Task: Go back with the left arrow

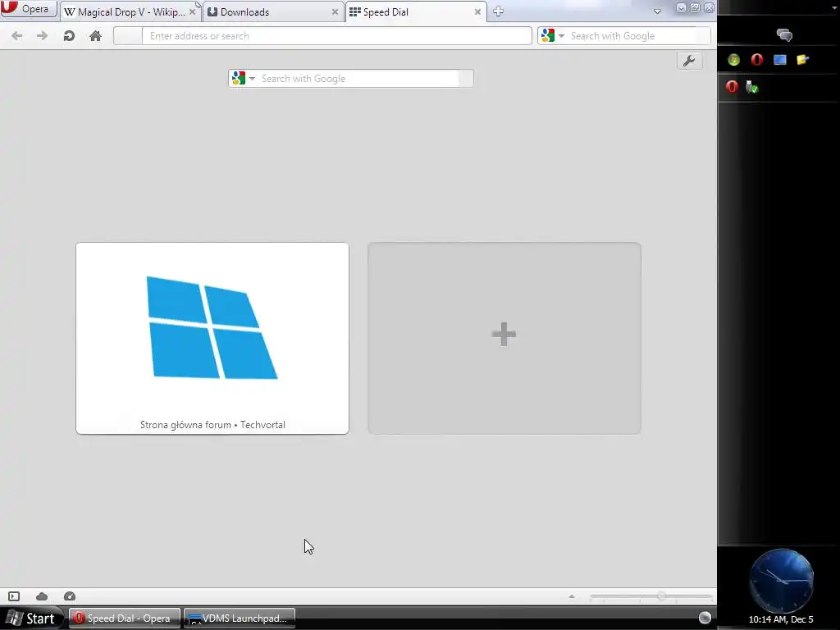Action: pos(17,36)
